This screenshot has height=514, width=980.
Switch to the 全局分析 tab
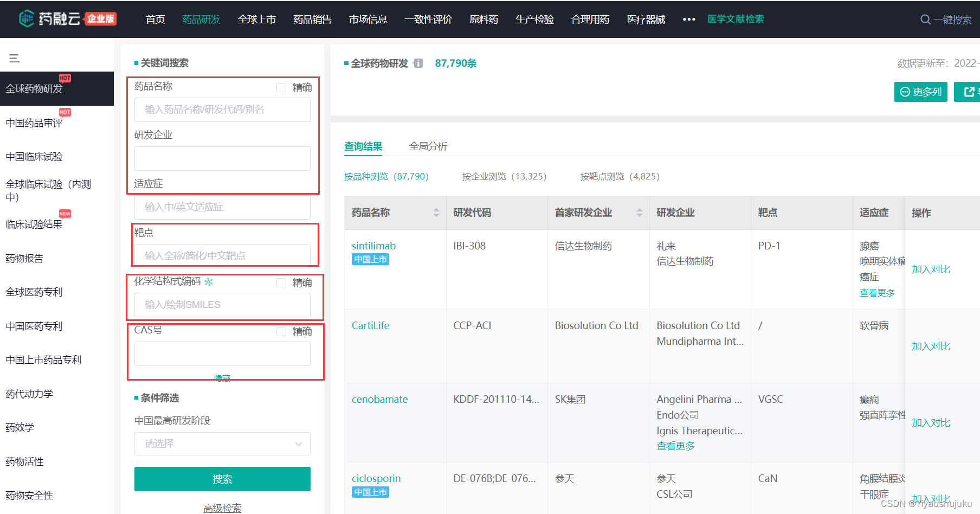428,146
